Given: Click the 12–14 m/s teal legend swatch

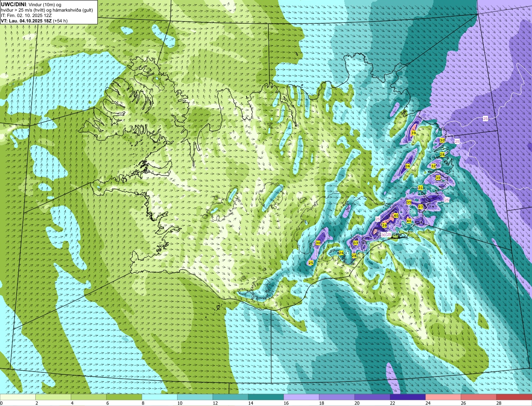Looking at the screenshot, I should [231, 397].
